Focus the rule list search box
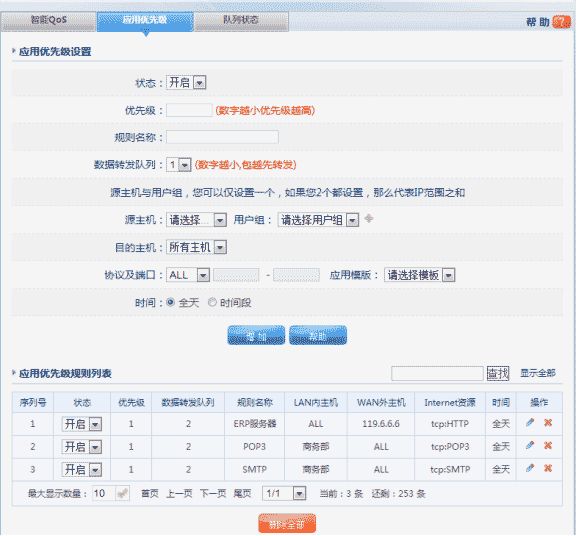 (x=437, y=373)
